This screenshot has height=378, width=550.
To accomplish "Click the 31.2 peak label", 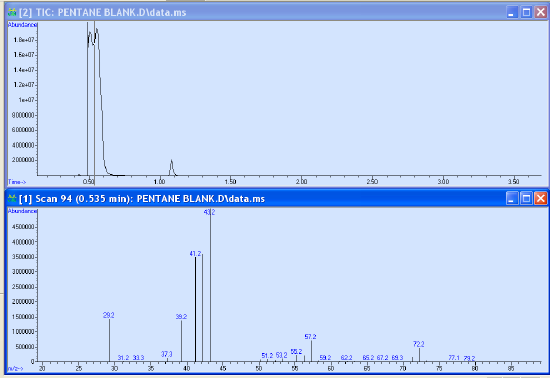I will pos(123,358).
